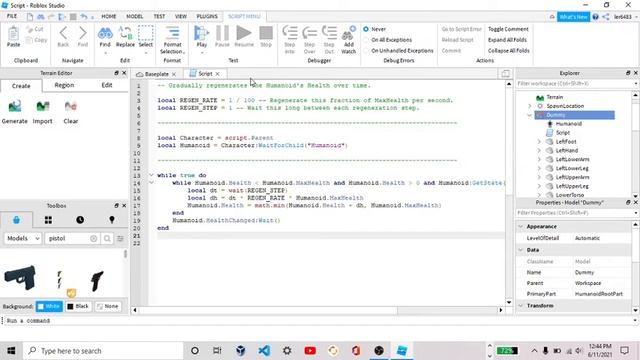The width and height of the screenshot is (640, 360).
Task: Click the Cut scissors icon
Action: (29, 29)
